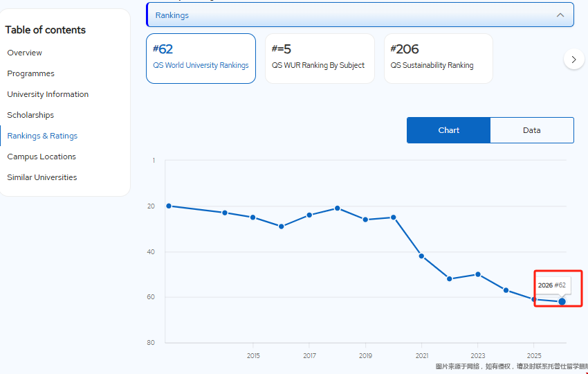
Task: Click the 2026 data point on chart
Action: point(562,301)
